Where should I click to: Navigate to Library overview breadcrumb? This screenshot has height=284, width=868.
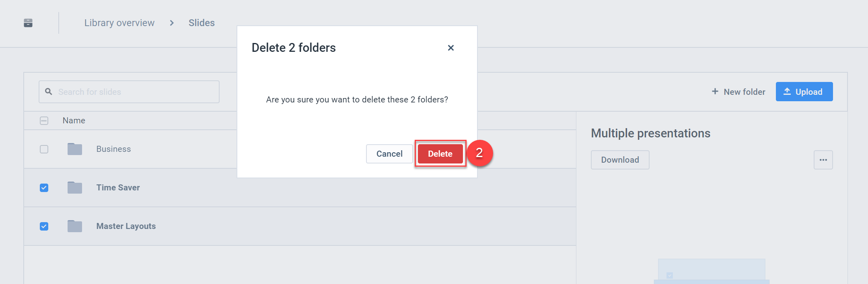tap(119, 23)
